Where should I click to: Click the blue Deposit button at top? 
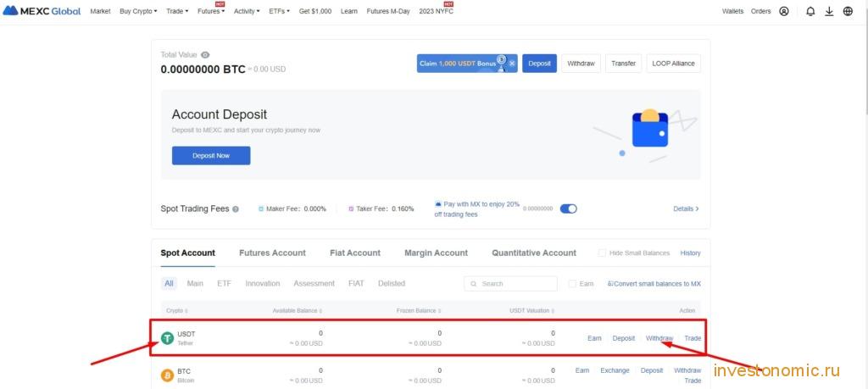539,64
